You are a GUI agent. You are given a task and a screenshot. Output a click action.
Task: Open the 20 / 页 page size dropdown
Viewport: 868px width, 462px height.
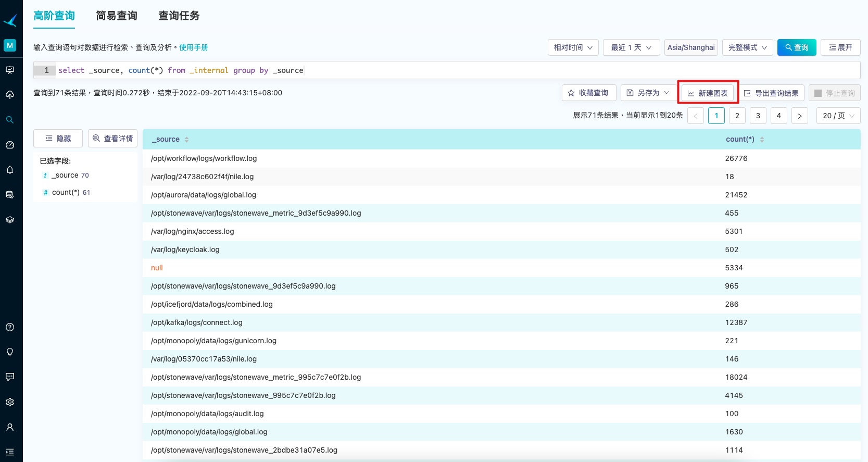pos(838,116)
